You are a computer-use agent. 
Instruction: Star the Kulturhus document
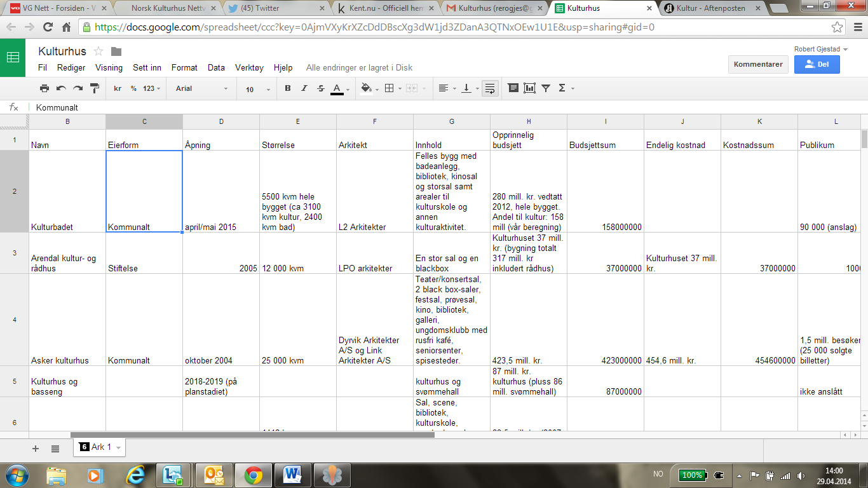tap(98, 51)
